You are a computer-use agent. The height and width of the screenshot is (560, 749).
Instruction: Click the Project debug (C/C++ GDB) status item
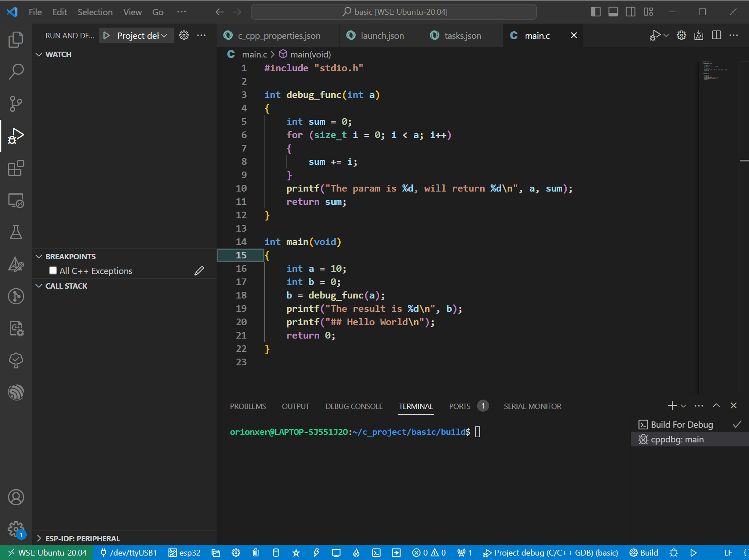(x=551, y=553)
